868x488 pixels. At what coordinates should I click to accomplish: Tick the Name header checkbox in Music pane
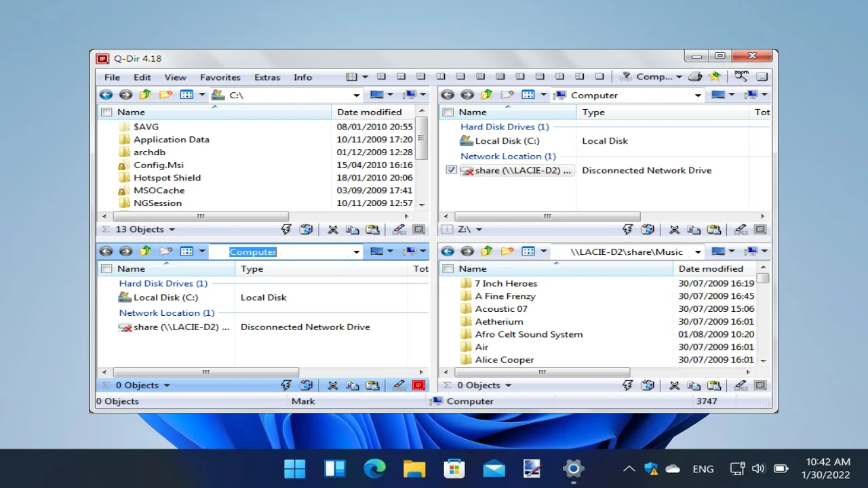point(448,268)
